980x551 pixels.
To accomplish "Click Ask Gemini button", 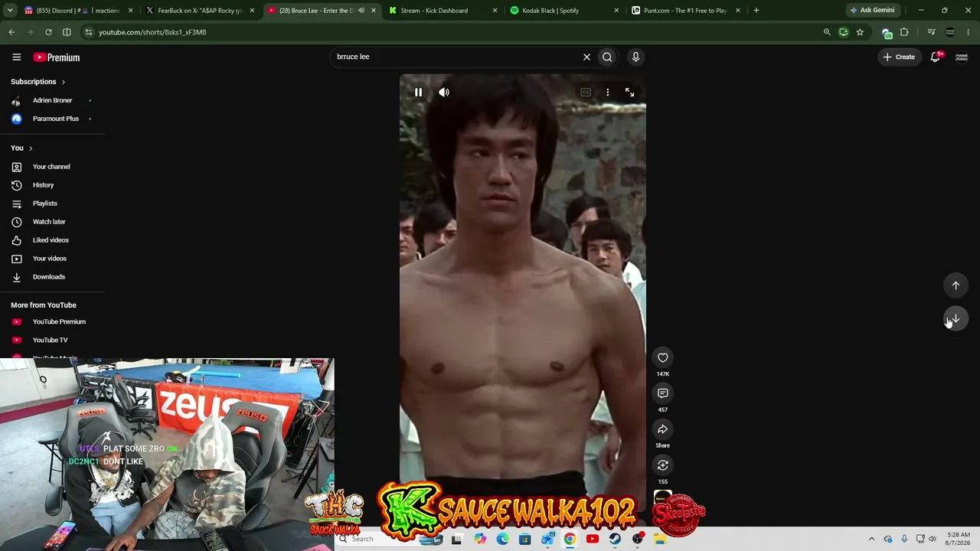I will 872,11.
